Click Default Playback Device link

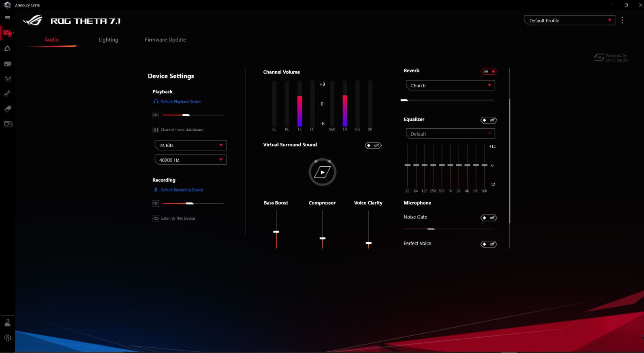[x=180, y=102]
